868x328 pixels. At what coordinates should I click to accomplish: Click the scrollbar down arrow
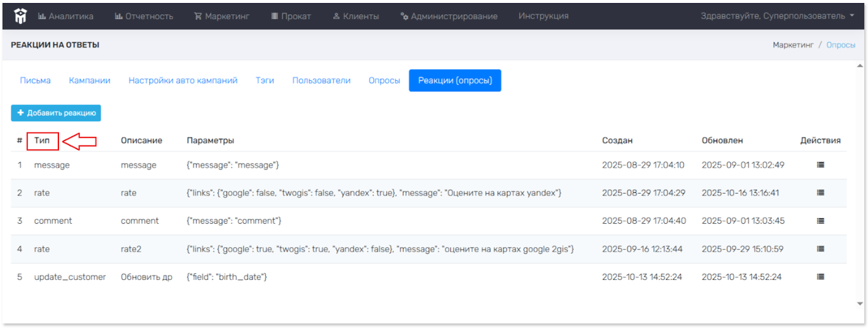pos(859,303)
